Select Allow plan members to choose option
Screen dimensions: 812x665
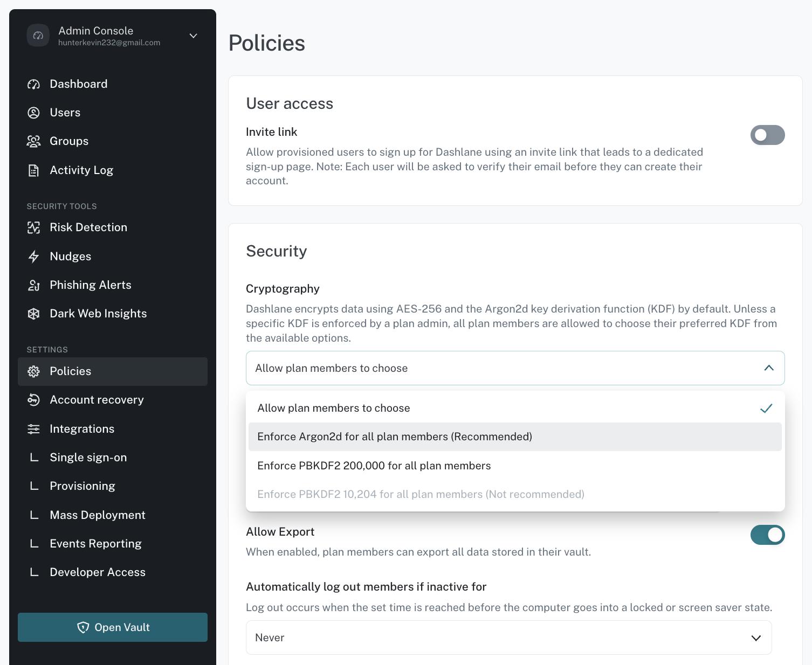(x=515, y=408)
